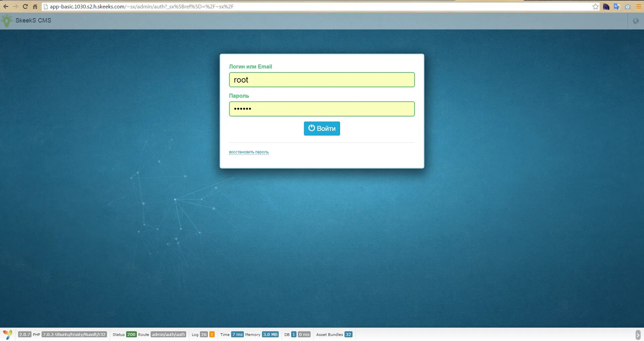
Task: Click Route admin/auth/auth badge
Action: (x=168, y=334)
